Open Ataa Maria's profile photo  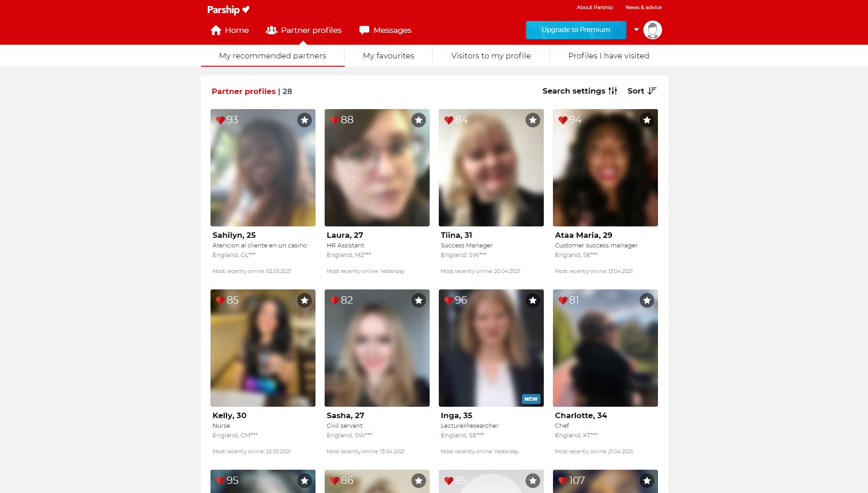tap(605, 173)
